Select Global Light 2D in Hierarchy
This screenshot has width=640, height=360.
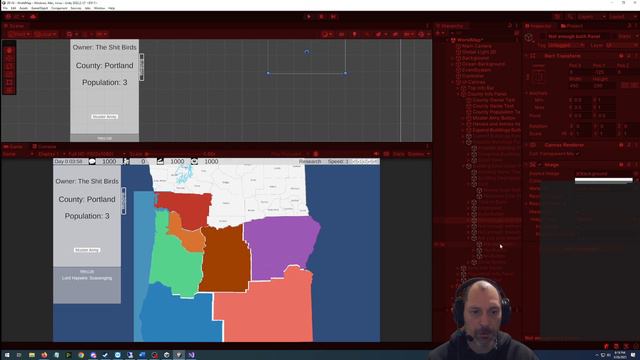tap(479, 52)
